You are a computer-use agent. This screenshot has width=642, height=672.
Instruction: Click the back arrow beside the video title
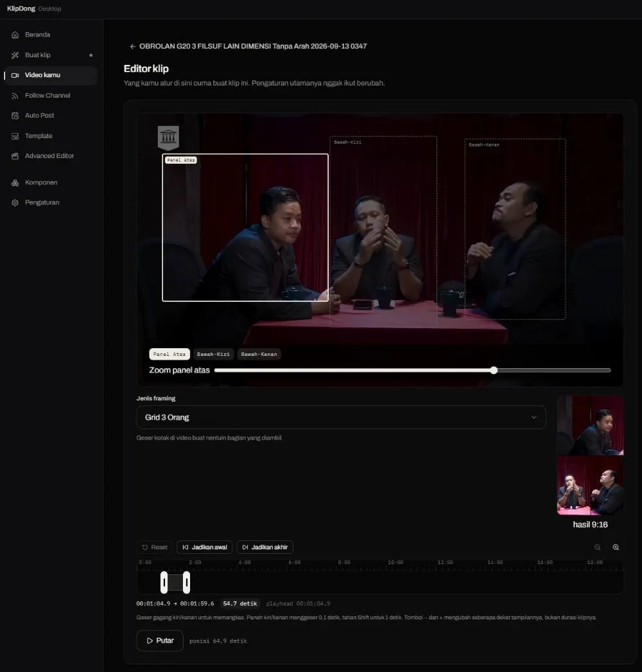(132, 46)
